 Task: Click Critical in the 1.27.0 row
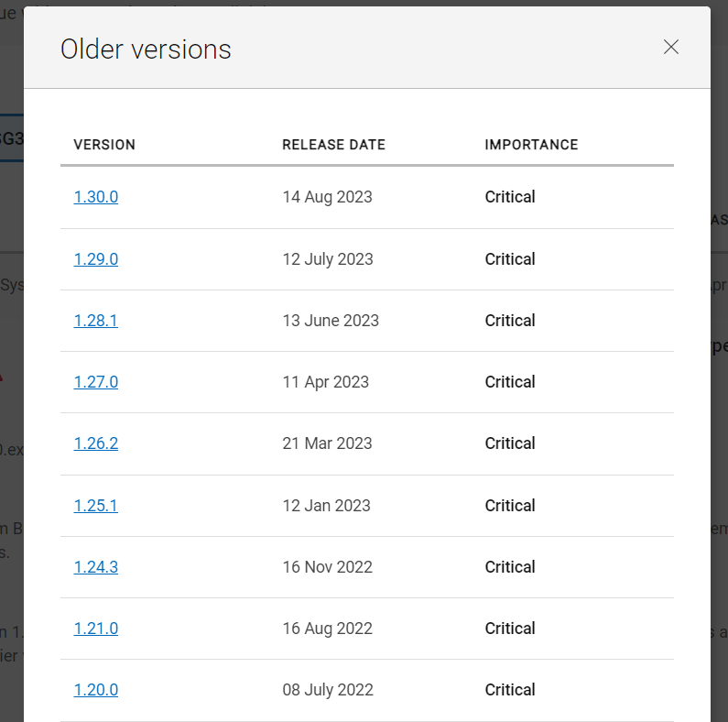pos(510,382)
